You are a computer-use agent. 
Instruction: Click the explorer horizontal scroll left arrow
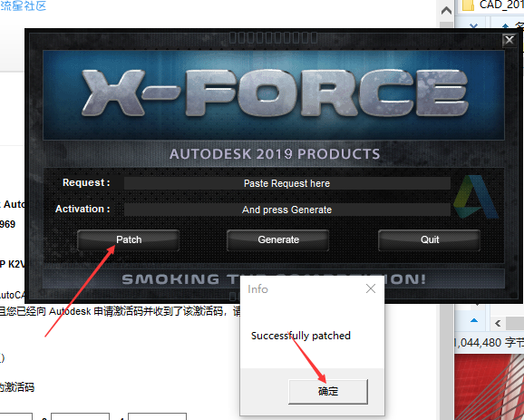(498, 323)
